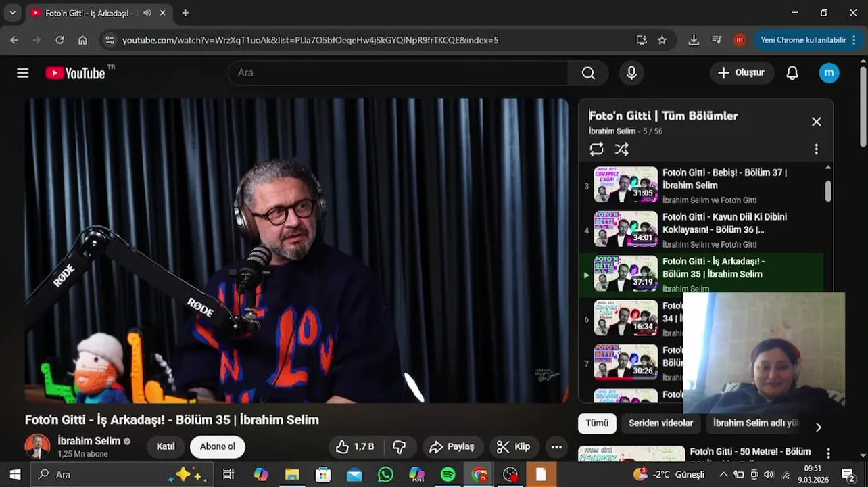This screenshot has height=487, width=868.
Task: Mute the tab via its audio icon
Action: click(x=147, y=13)
